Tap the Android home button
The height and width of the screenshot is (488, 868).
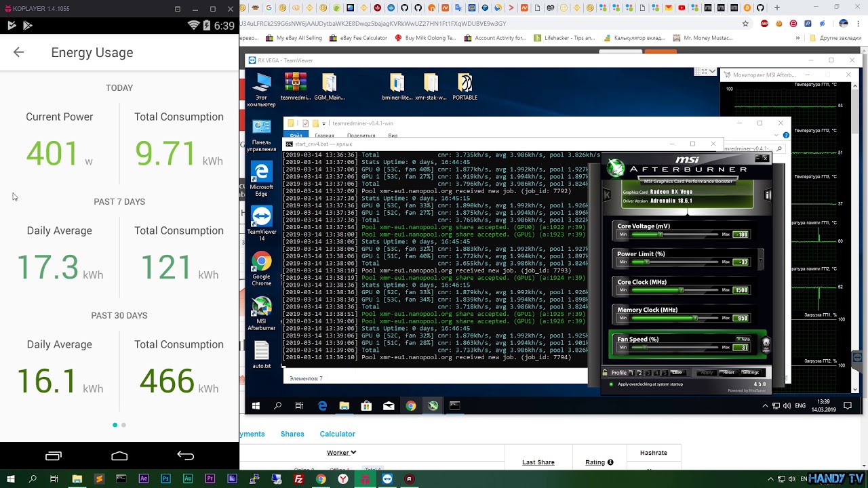click(x=119, y=456)
